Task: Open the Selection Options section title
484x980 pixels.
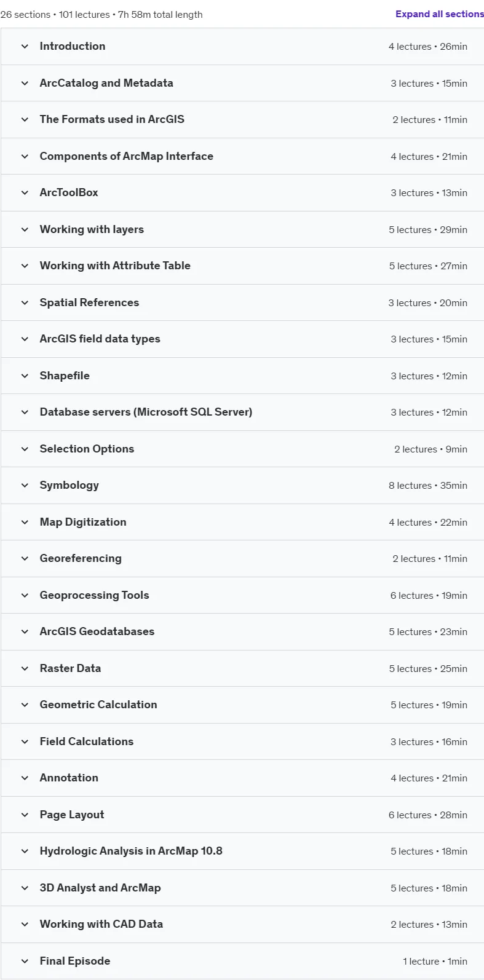Action: point(87,449)
